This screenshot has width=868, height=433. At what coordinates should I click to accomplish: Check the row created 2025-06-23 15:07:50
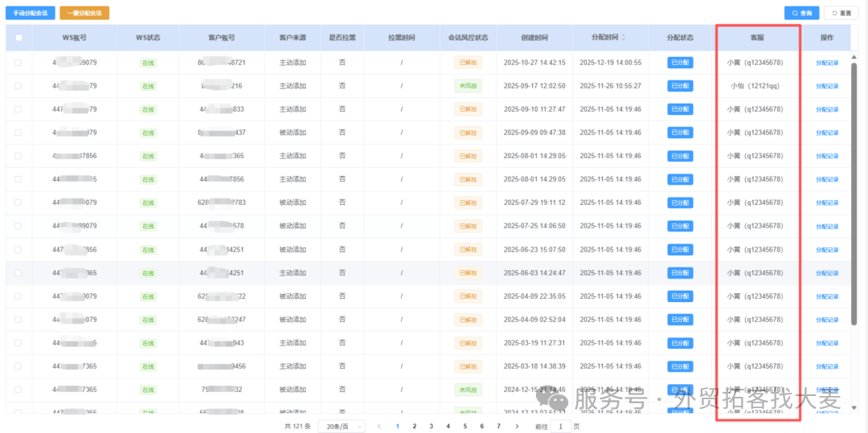tap(18, 249)
